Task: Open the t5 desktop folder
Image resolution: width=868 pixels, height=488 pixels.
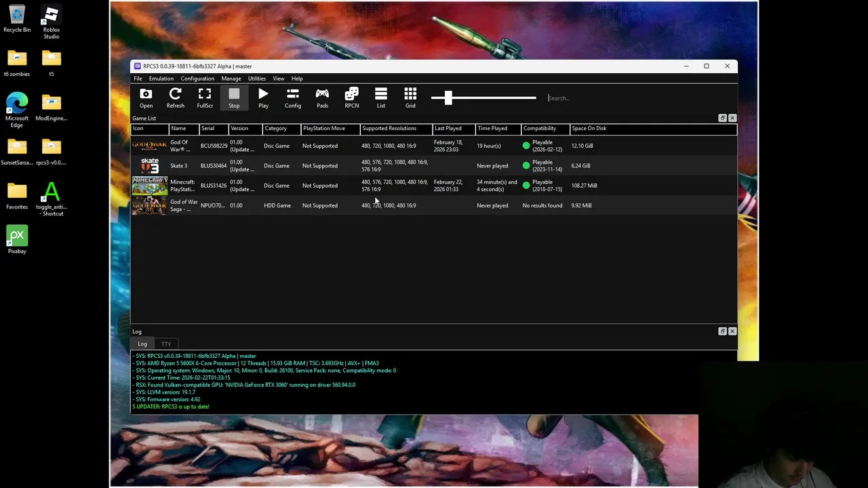Action: (52, 64)
